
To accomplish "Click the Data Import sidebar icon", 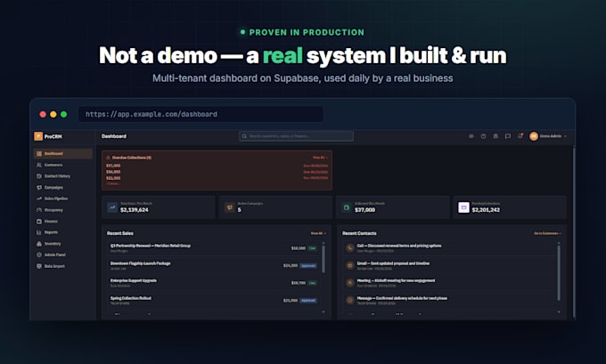I will (x=39, y=266).
